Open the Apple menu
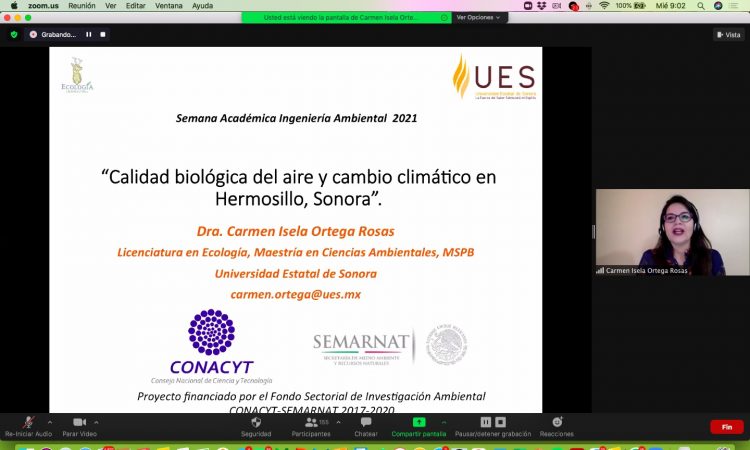 (x=14, y=6)
